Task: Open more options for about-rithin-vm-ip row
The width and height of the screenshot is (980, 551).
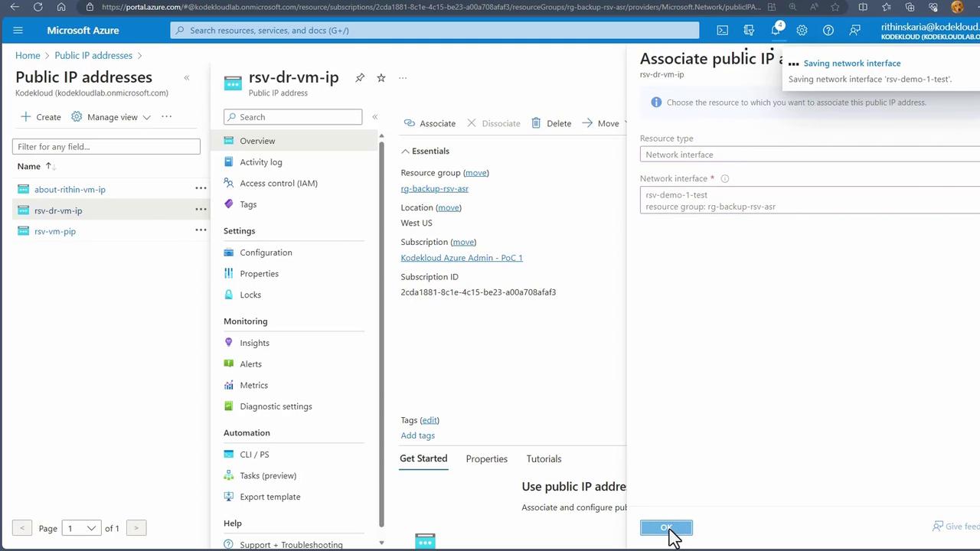Action: tap(201, 188)
